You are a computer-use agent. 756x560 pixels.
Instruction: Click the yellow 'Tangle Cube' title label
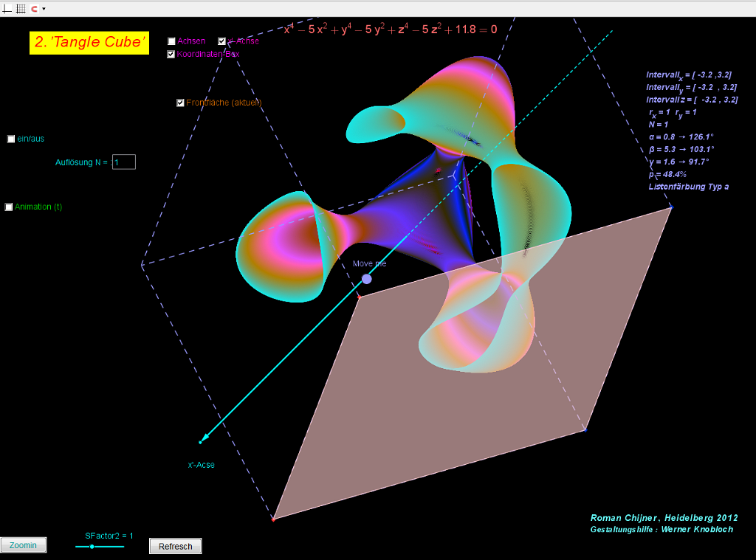(x=89, y=43)
